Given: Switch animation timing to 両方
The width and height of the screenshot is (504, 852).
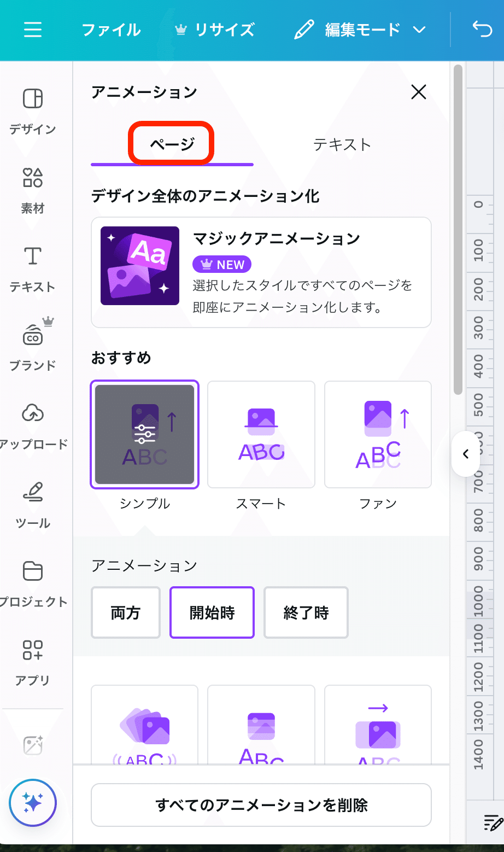Looking at the screenshot, I should pyautogui.click(x=125, y=612).
